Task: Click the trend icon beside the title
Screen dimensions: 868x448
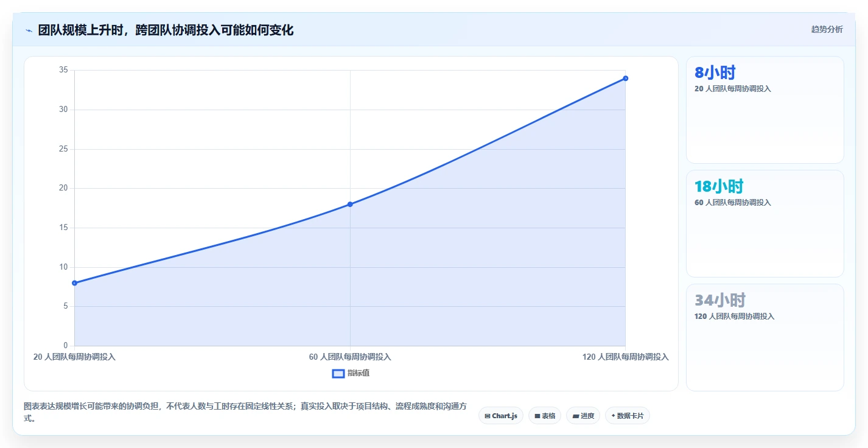Action: pos(29,30)
